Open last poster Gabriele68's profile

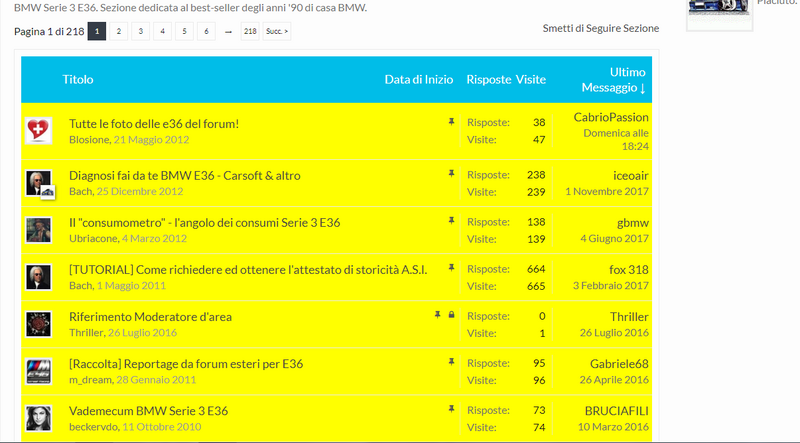(619, 364)
